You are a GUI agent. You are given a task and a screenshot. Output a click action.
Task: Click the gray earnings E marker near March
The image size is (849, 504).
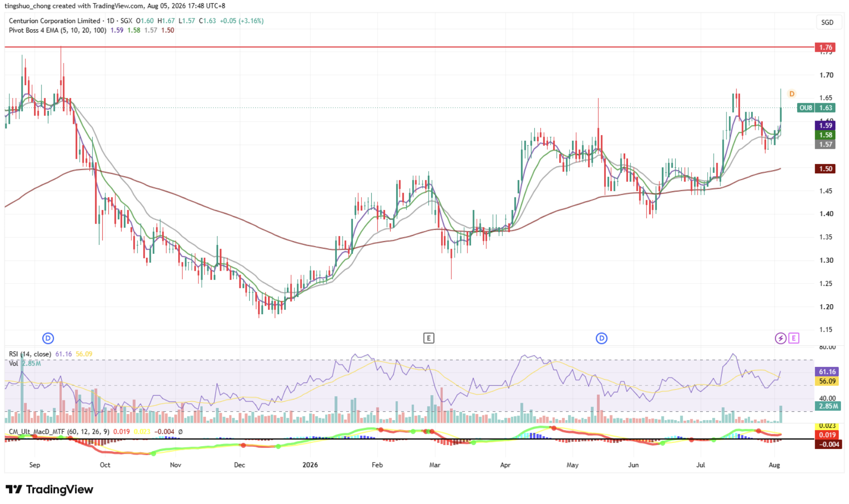click(429, 338)
